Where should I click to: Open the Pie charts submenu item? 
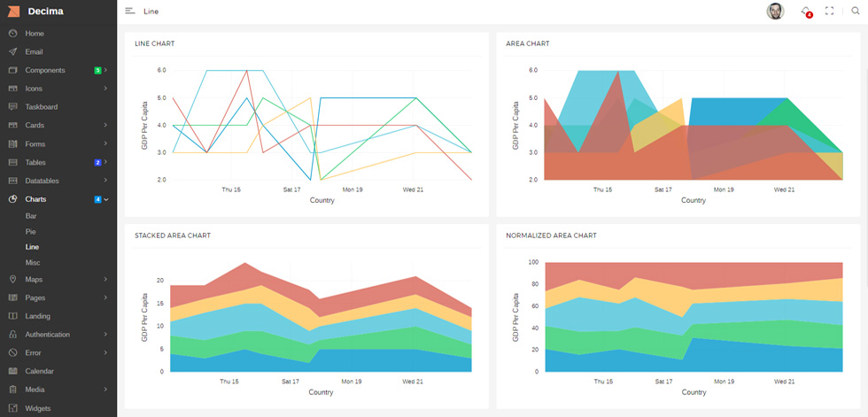(x=30, y=232)
